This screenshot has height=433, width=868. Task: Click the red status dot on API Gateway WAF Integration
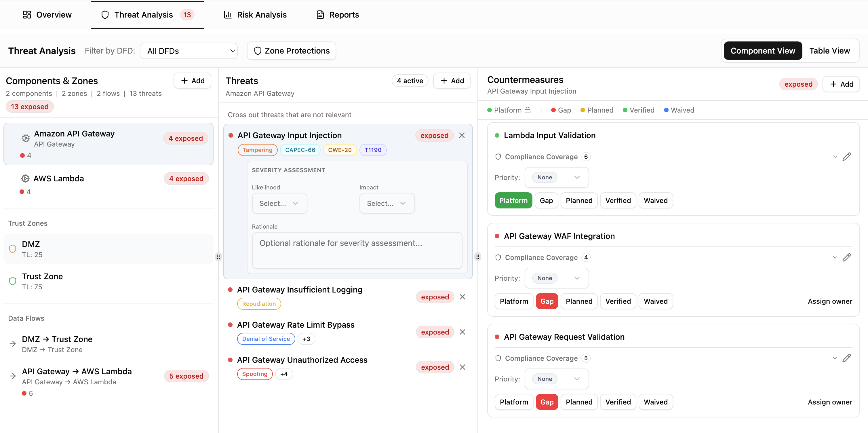(497, 236)
